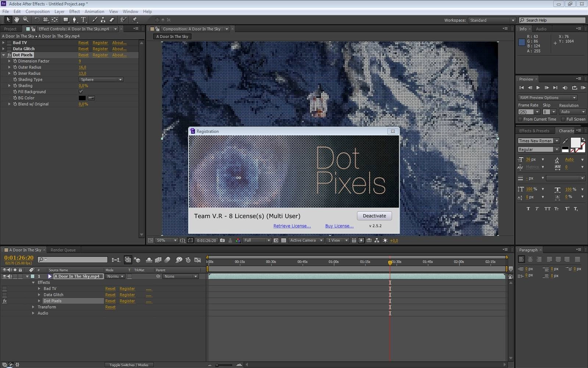Click the Buy License link
This screenshot has height=368, width=588.
tap(339, 226)
